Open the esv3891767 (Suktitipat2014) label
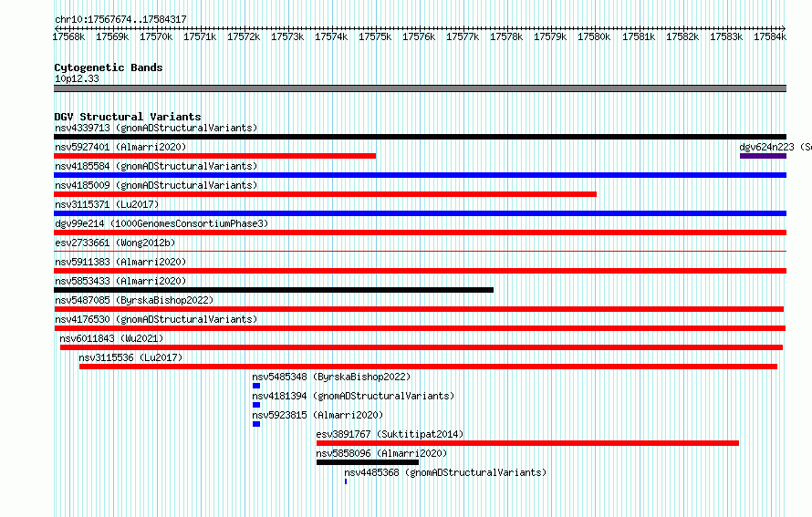 point(390,434)
